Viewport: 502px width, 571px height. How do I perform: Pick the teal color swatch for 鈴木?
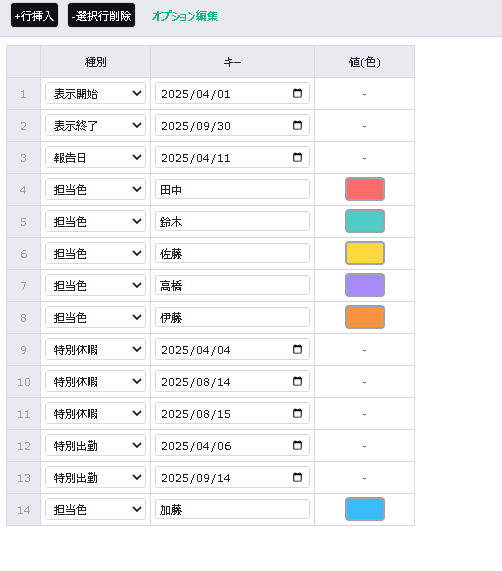[365, 221]
